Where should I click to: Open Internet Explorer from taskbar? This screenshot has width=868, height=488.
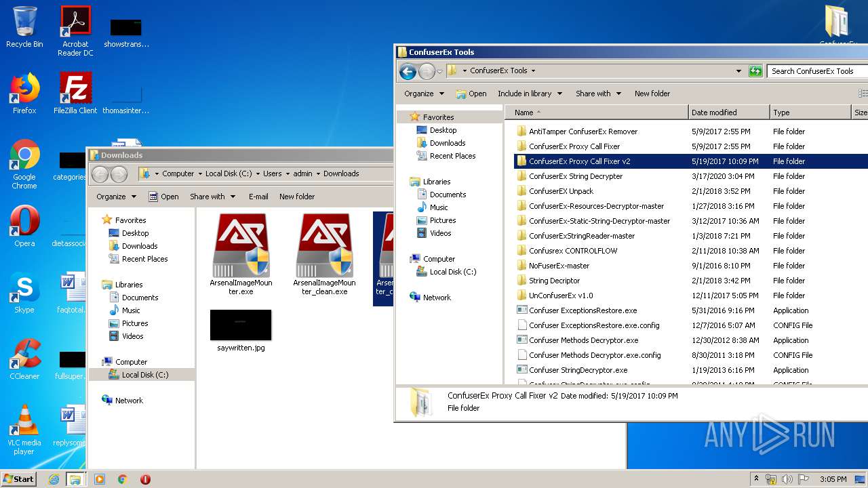pyautogui.click(x=54, y=479)
